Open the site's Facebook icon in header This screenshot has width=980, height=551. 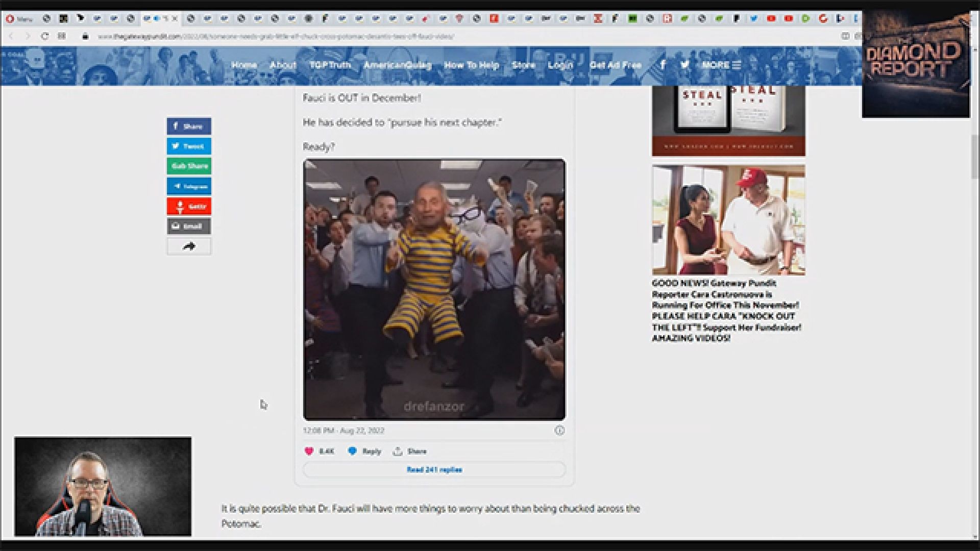point(663,65)
